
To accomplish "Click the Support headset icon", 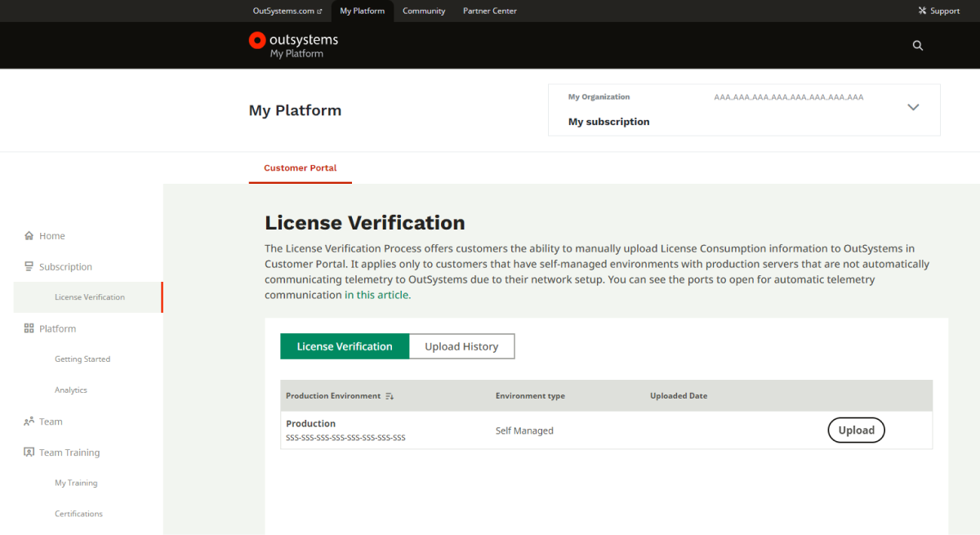I will [x=924, y=11].
